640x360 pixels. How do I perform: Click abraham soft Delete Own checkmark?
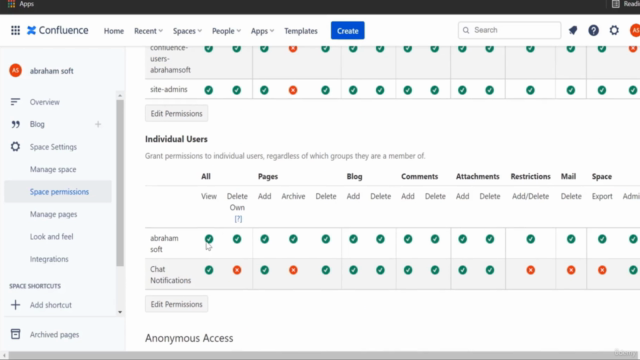point(237,239)
